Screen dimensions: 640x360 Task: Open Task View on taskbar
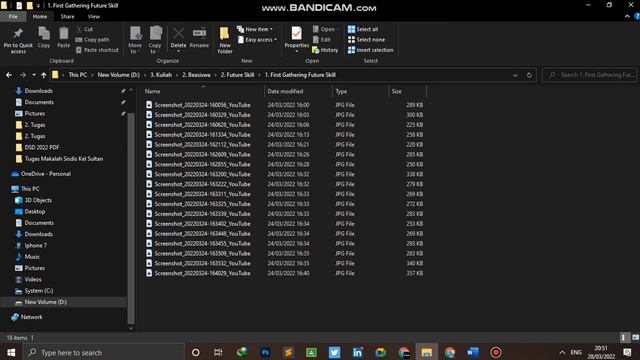pos(218,352)
